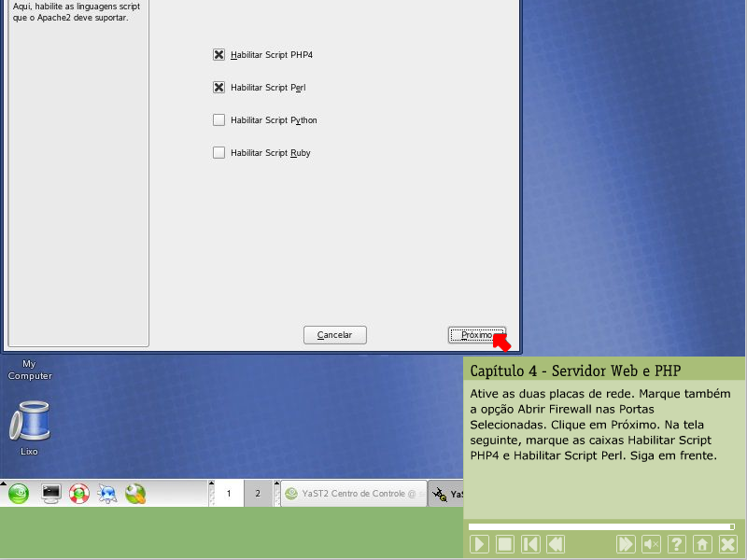Check the Habilitar Script Ruby box
This screenshot has width=747, height=560.
point(218,153)
